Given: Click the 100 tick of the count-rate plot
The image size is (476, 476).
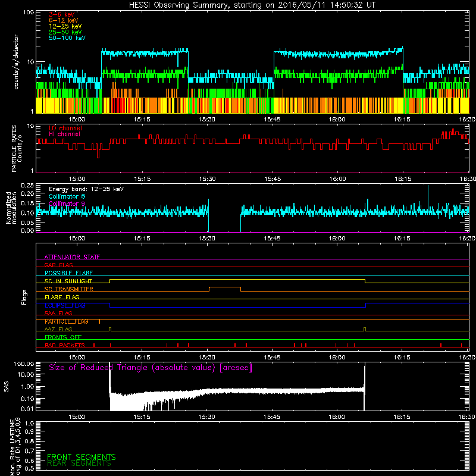Looking at the screenshot, I should [x=29, y=12].
